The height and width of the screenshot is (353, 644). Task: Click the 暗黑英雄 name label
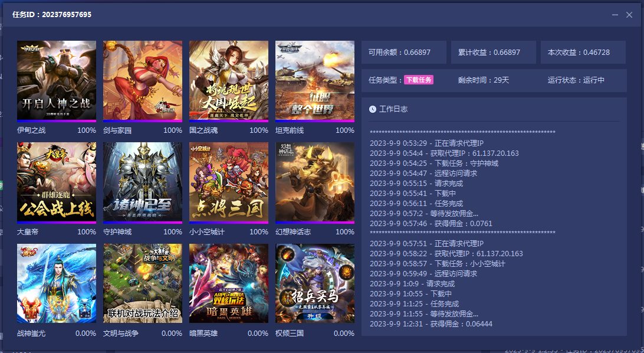pos(203,334)
